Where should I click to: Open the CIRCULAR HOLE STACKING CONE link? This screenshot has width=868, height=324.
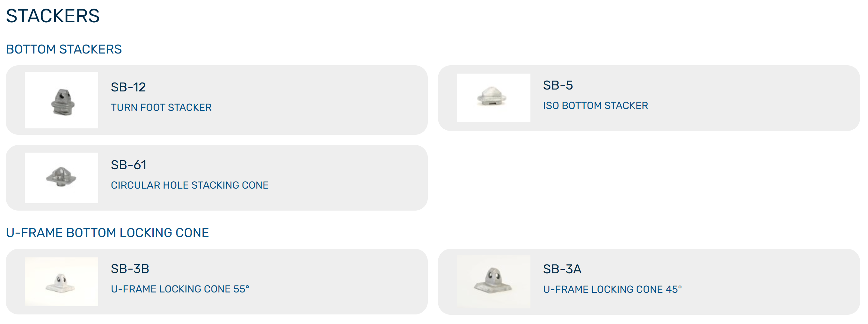pyautogui.click(x=190, y=185)
